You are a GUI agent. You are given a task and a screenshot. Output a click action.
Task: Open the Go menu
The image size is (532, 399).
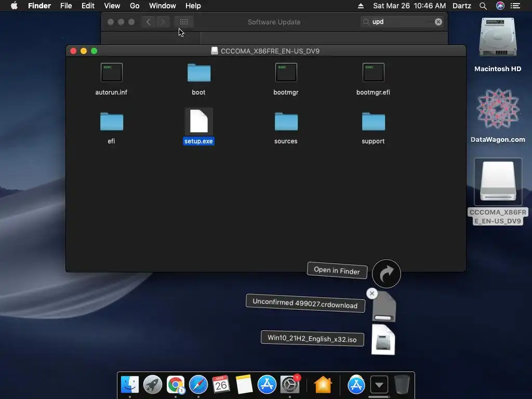coord(135,6)
